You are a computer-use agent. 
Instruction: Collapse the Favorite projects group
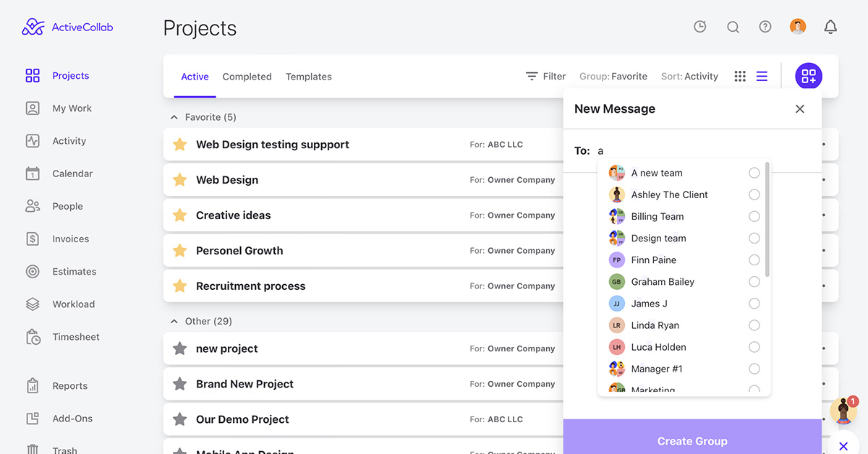tap(174, 116)
